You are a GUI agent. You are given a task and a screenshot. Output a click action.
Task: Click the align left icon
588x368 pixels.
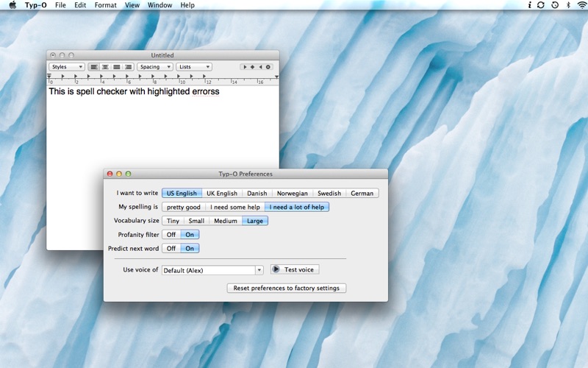coord(94,67)
